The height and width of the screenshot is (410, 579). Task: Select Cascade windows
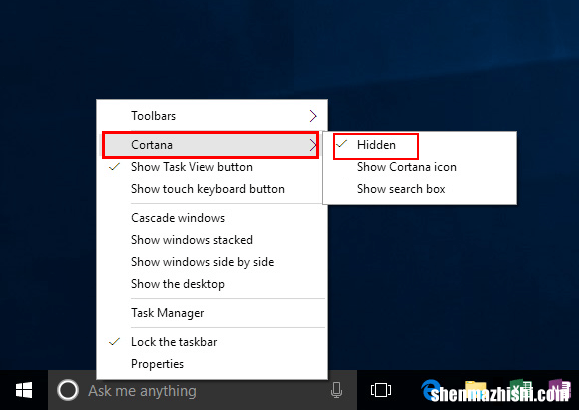pyautogui.click(x=212, y=218)
